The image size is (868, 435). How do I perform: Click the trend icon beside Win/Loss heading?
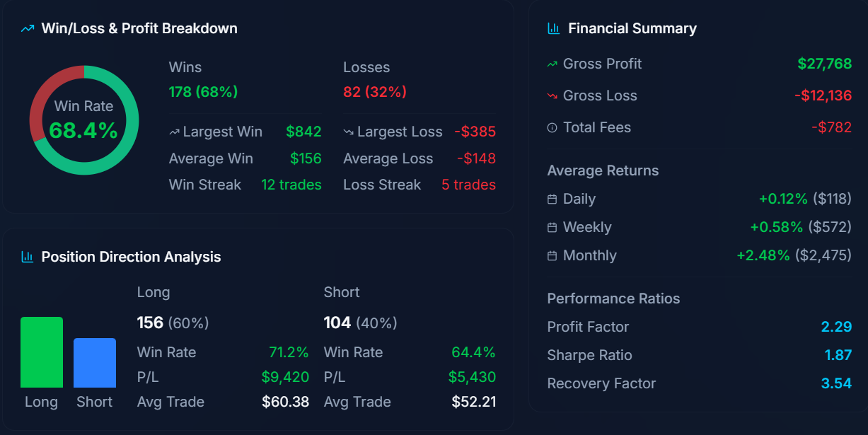click(28, 29)
